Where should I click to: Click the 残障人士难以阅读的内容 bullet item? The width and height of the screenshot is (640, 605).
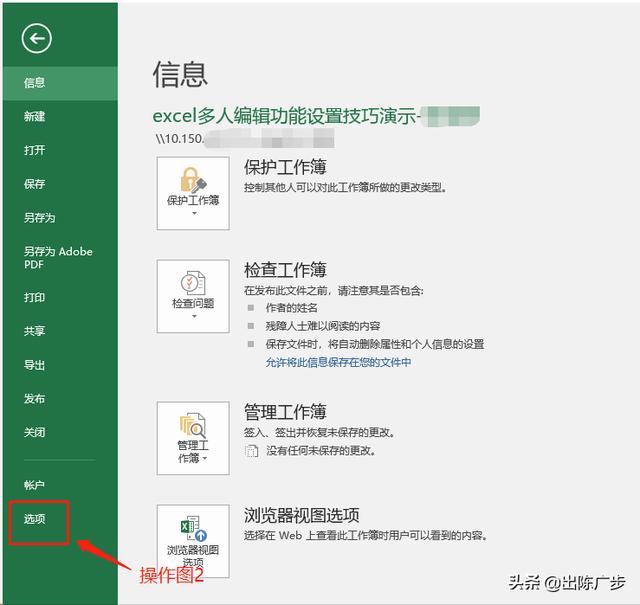[x=323, y=326]
